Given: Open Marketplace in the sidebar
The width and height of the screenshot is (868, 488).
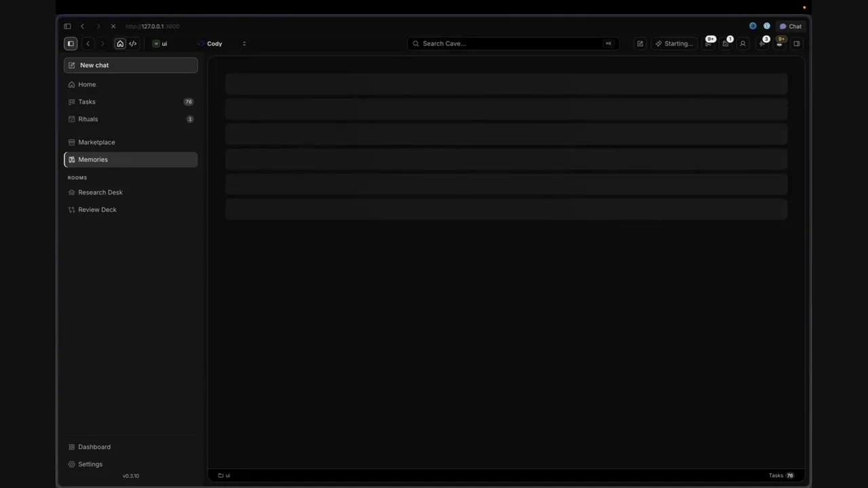Looking at the screenshot, I should pos(131,142).
